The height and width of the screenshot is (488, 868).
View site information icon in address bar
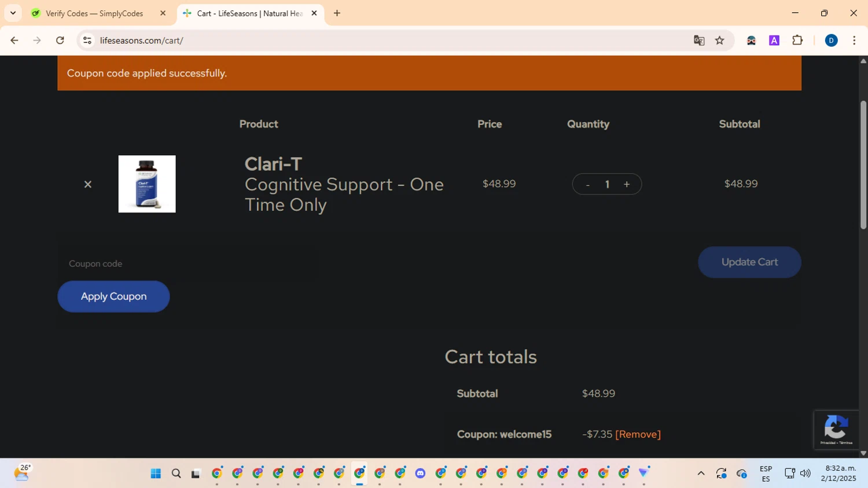[87, 41]
